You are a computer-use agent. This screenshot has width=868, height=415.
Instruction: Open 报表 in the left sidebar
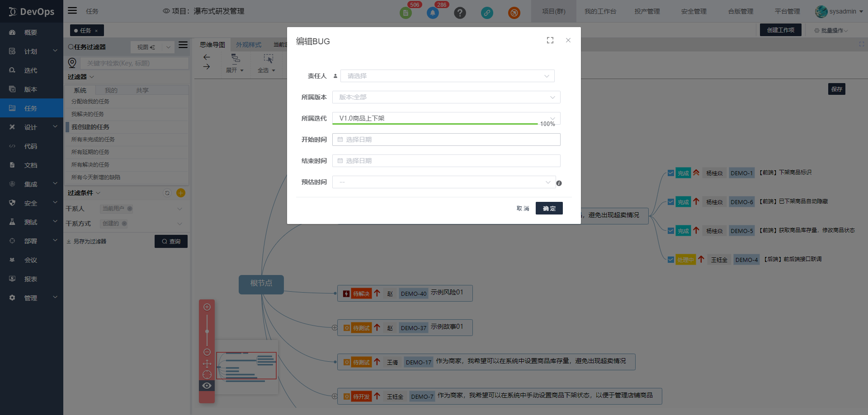[x=32, y=279]
